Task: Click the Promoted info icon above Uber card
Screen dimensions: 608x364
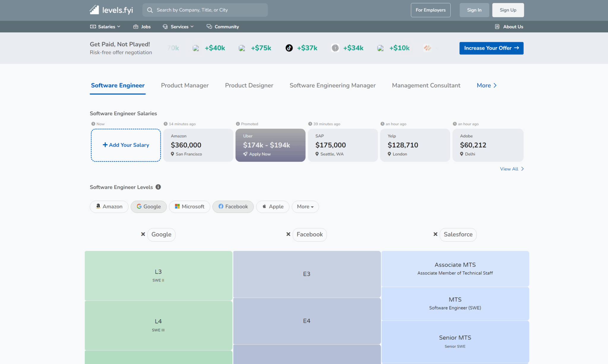Action: [x=238, y=124]
